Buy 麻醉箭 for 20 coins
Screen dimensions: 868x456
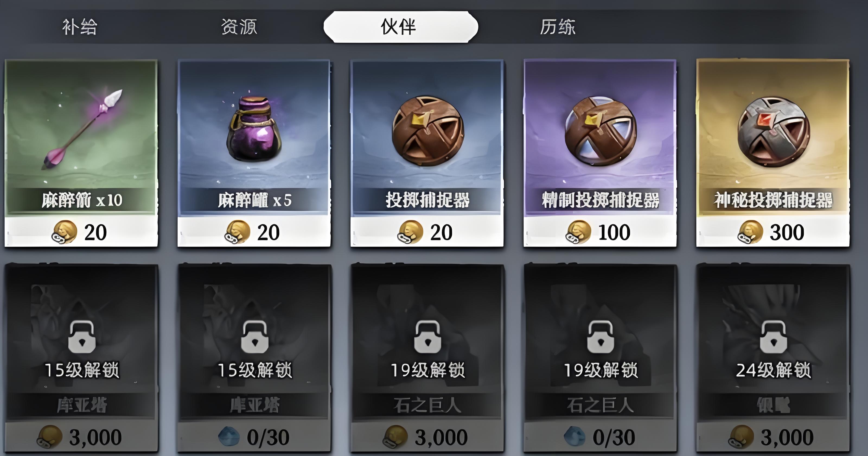pos(81,232)
